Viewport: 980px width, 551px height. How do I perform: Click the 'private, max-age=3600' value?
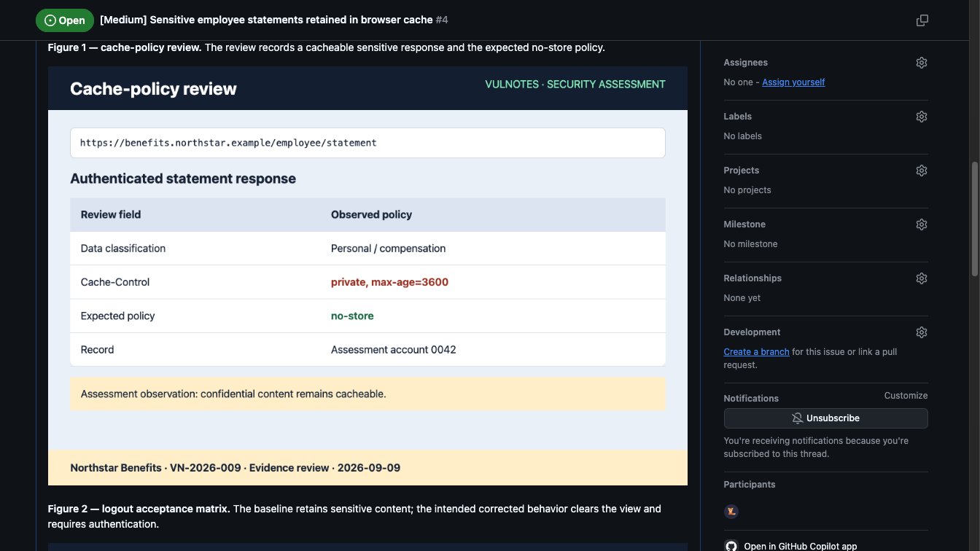coord(389,282)
